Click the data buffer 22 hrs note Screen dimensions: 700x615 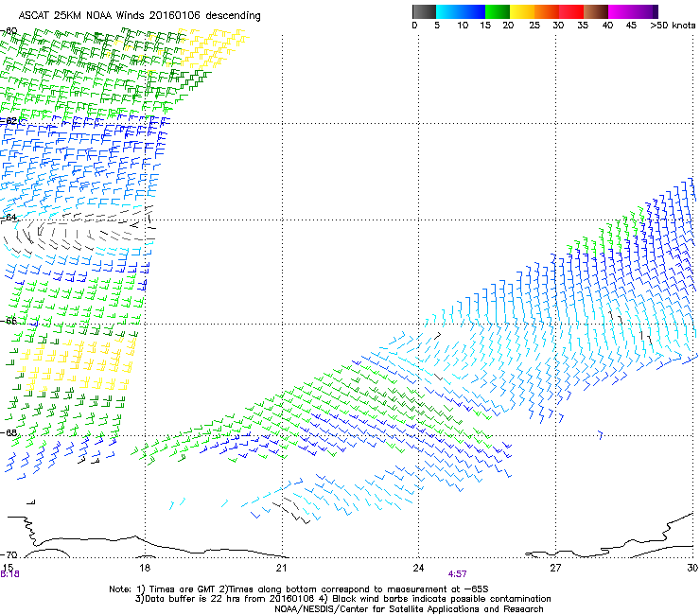coord(225,599)
